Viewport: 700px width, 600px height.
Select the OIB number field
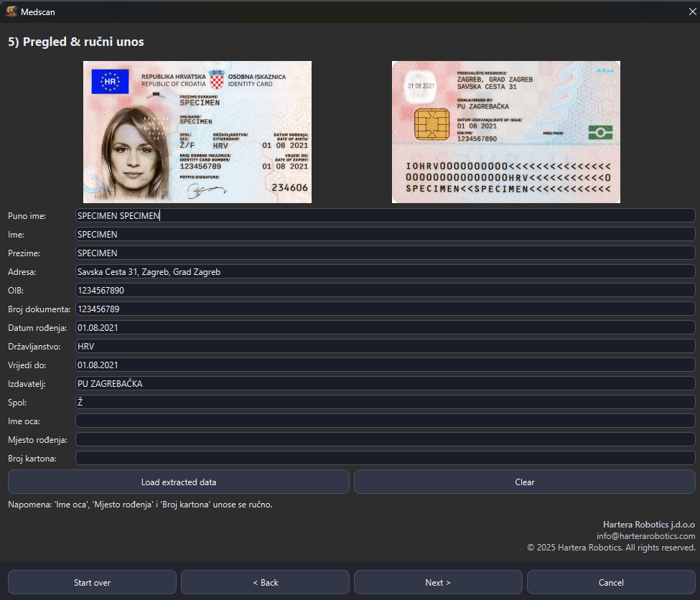385,290
